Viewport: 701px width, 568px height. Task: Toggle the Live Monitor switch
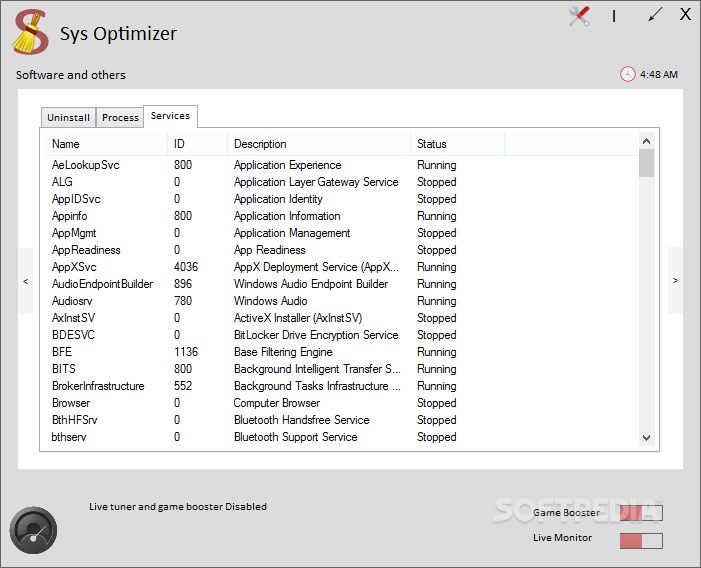click(641, 541)
